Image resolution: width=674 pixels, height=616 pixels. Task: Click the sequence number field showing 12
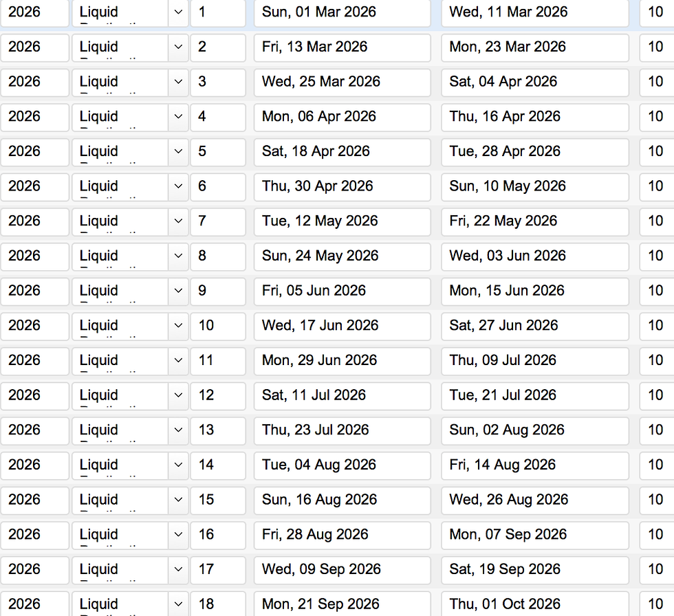click(x=217, y=395)
